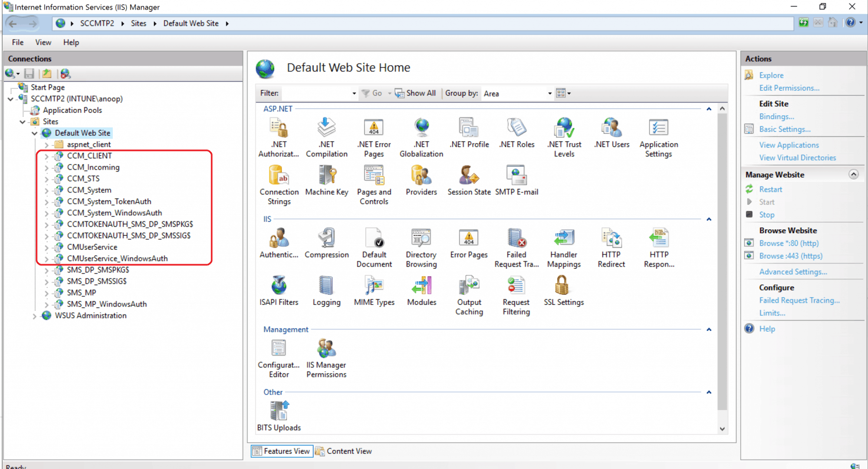Open the BITS Uploads feature
Viewport: 868px width, 469px height.
pos(279,416)
